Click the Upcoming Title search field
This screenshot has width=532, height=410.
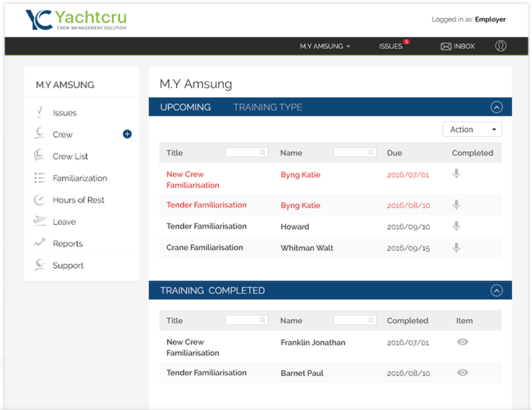tap(247, 152)
